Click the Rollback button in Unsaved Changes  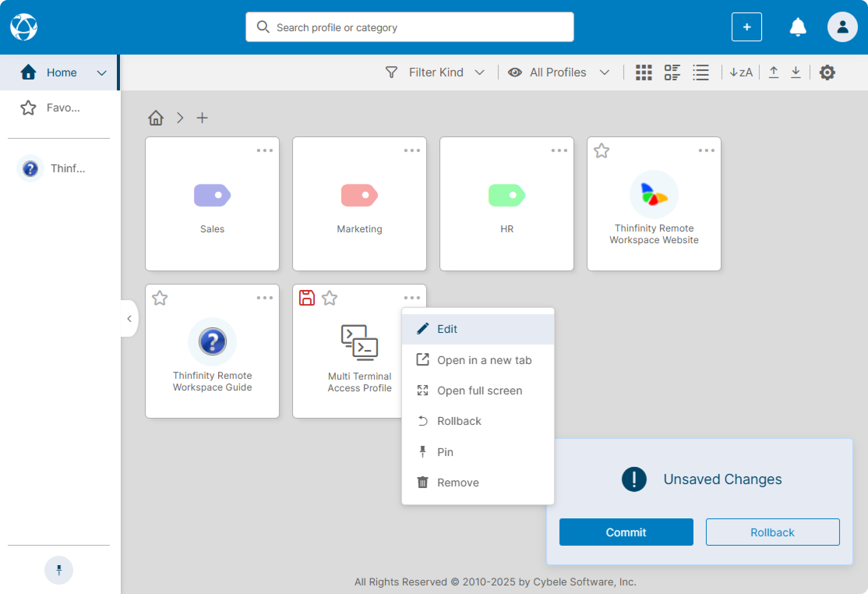point(773,532)
